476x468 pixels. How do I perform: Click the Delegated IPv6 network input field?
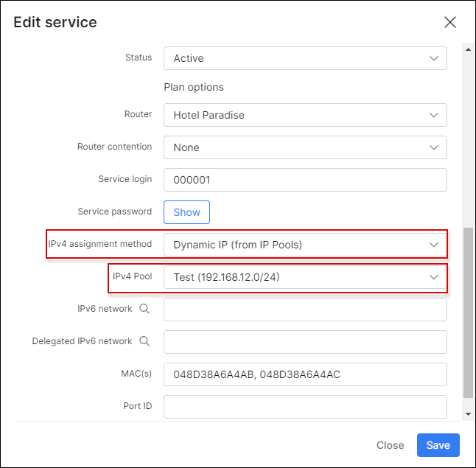[305, 342]
